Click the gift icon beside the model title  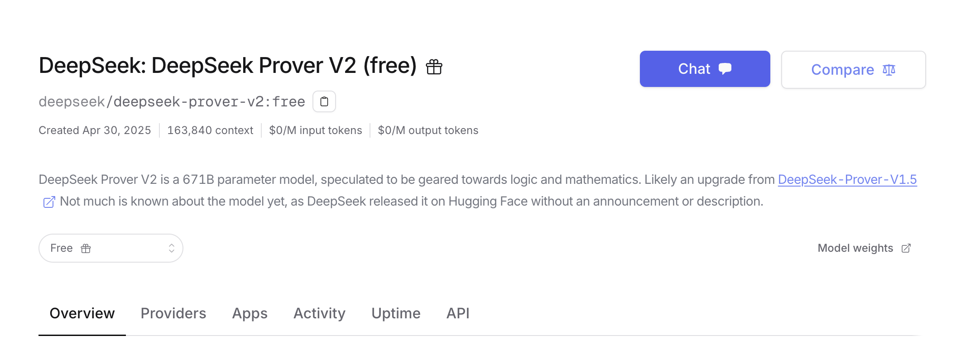click(434, 66)
